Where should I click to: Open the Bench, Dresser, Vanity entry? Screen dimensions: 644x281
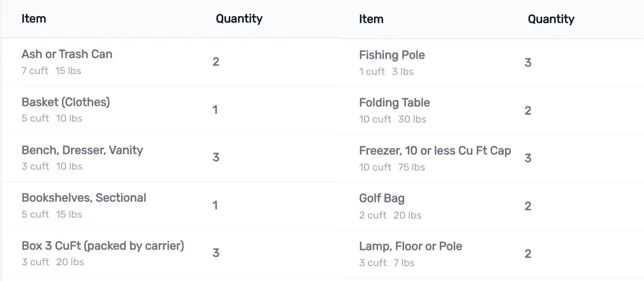(x=82, y=150)
